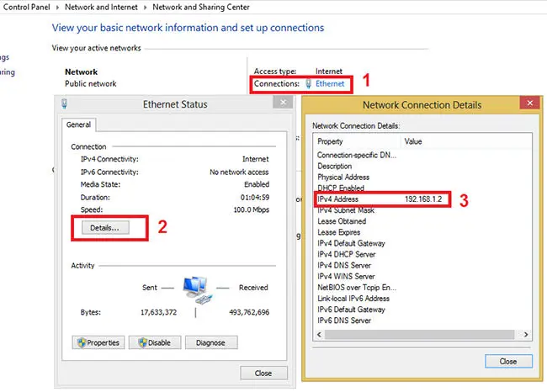The height and width of the screenshot is (392, 547).
Task: Go to Network and Internet breadcrumb
Action: (x=101, y=7)
